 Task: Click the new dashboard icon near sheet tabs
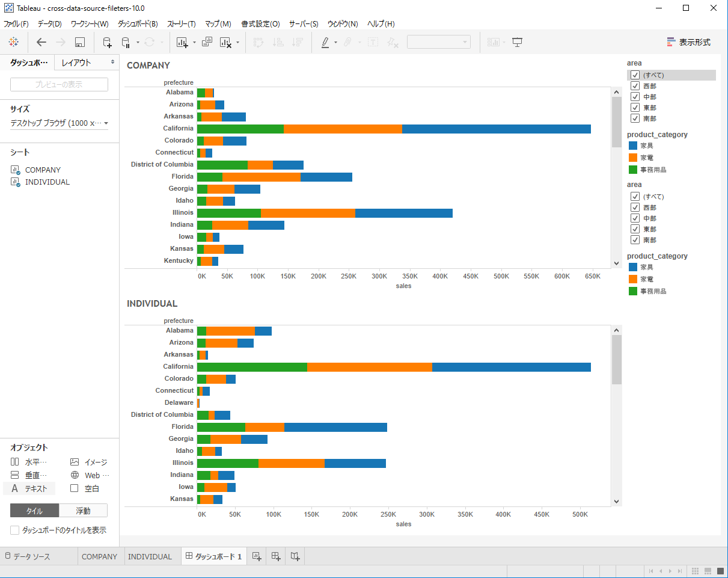[275, 556]
